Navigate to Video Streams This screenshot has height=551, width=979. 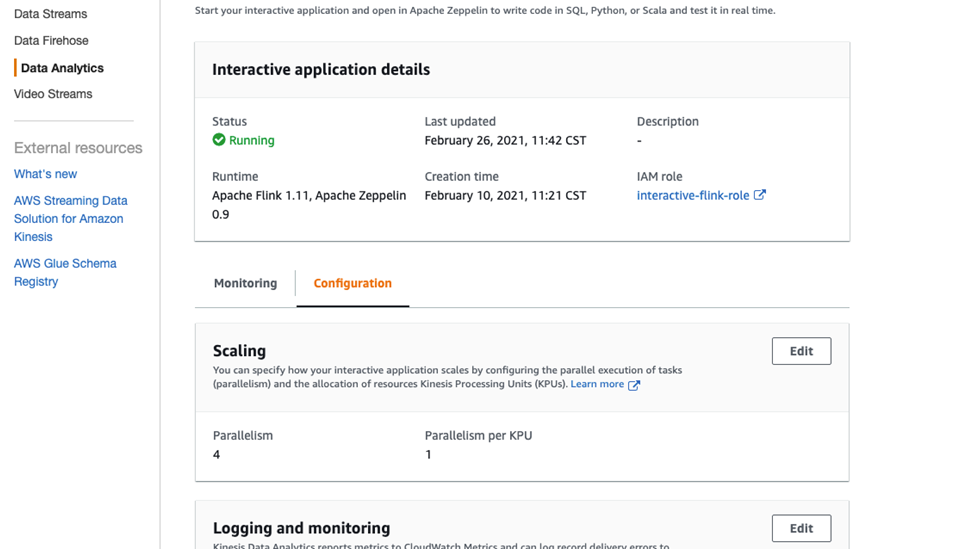tap(53, 94)
